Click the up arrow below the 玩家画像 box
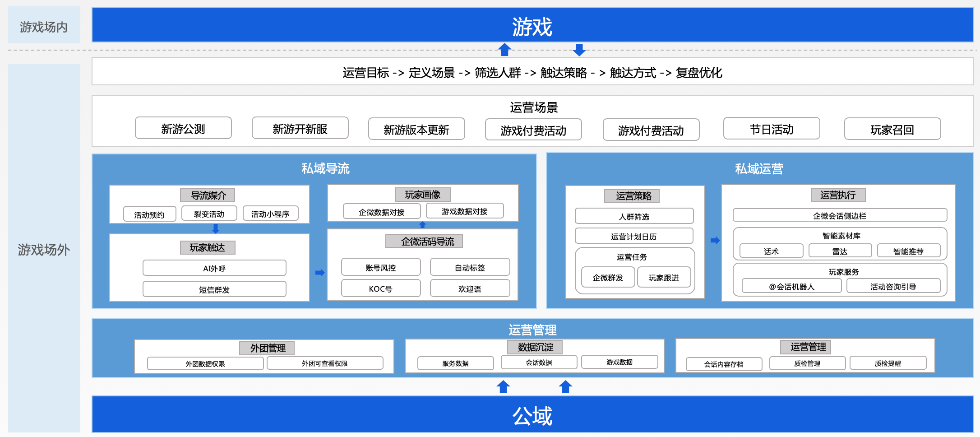The image size is (980, 437). (x=422, y=225)
